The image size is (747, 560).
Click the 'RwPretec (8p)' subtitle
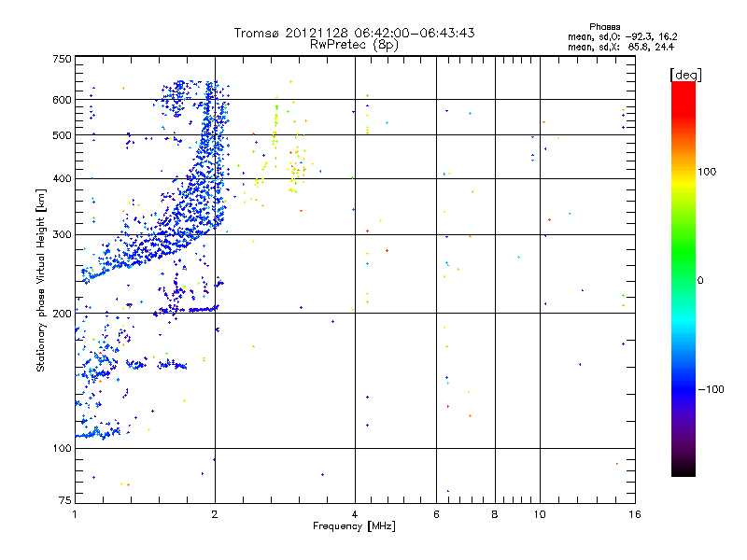tap(354, 45)
